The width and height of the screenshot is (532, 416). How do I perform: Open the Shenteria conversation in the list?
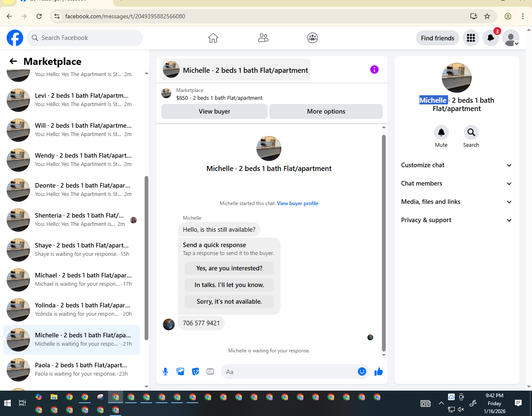pos(71,220)
